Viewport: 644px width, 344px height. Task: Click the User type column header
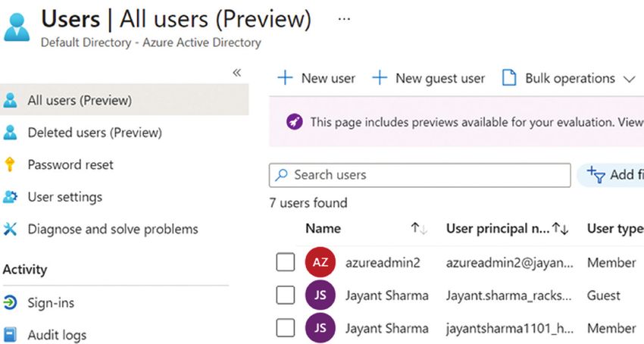pos(615,229)
